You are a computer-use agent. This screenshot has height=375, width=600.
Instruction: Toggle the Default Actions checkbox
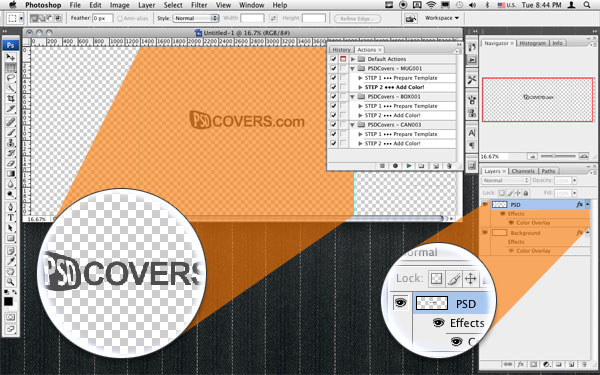coord(333,59)
